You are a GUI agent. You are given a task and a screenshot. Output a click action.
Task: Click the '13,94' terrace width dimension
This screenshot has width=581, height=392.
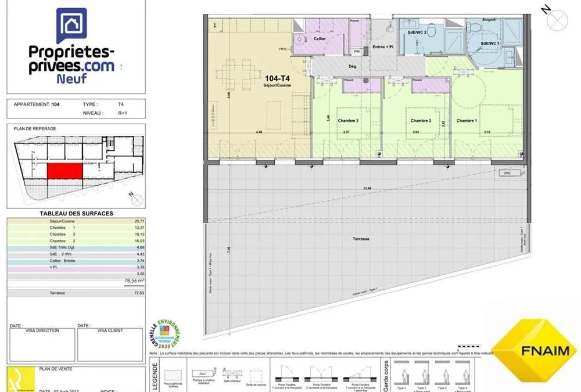click(x=367, y=188)
